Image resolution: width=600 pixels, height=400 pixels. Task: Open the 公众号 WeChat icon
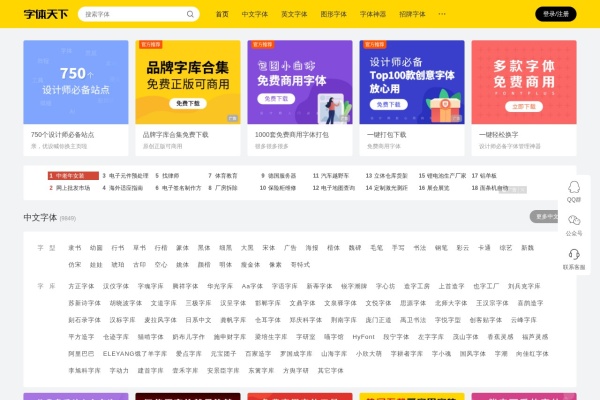pos(574,220)
